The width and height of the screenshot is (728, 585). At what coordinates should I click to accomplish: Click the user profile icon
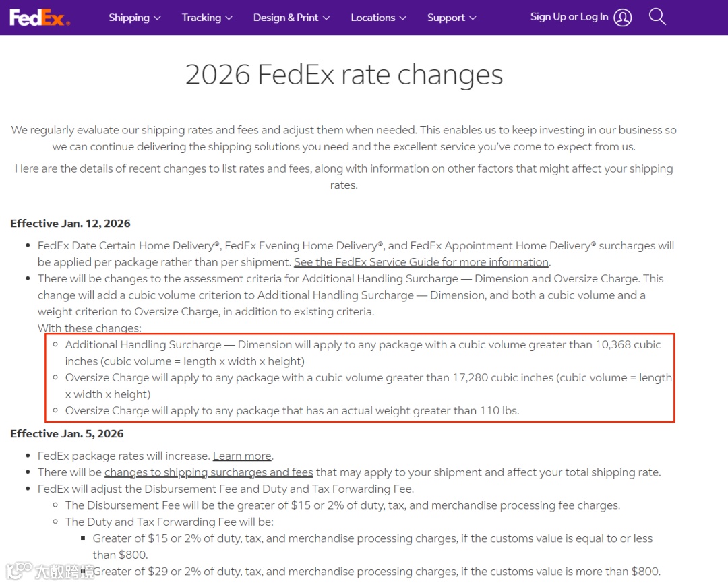624,18
